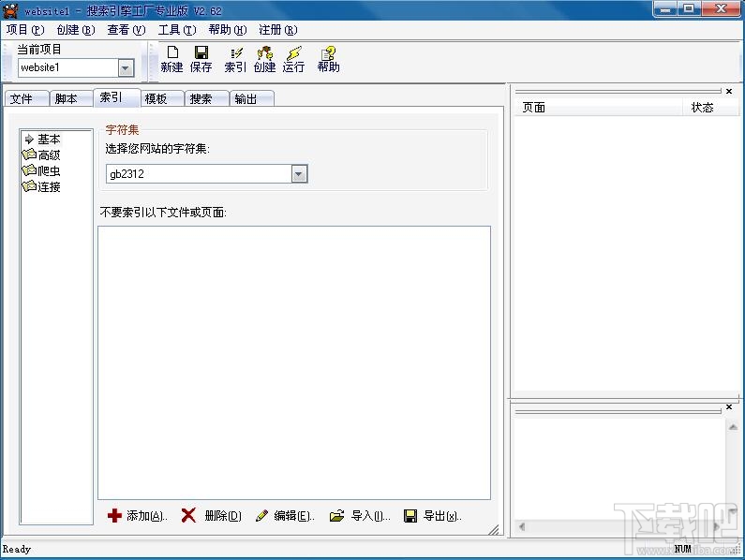Expand the gb2312 charset dropdown arrow

299,174
